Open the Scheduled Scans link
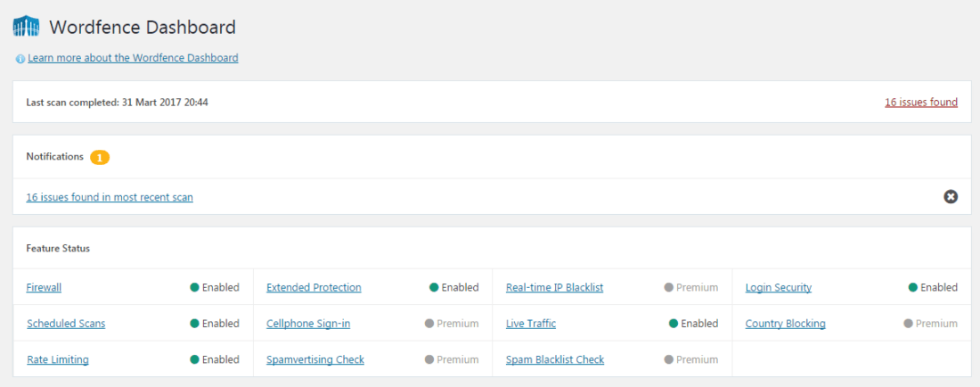 click(66, 324)
